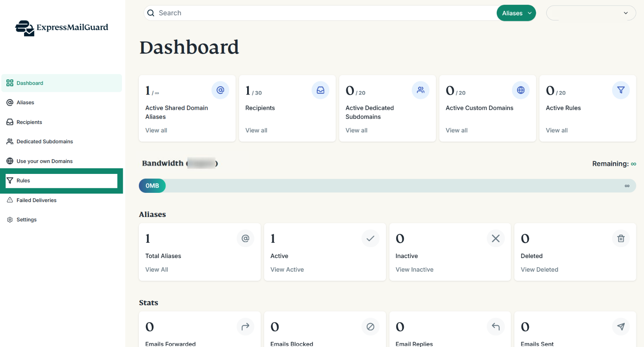Open the Rules page from sidebar
Image resolution: width=644 pixels, height=347 pixels.
[62, 181]
